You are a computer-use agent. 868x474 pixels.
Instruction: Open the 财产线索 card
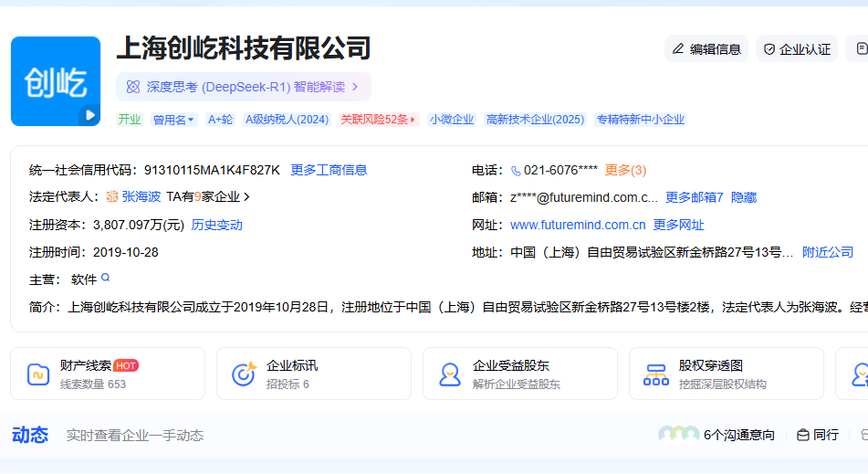coord(108,374)
